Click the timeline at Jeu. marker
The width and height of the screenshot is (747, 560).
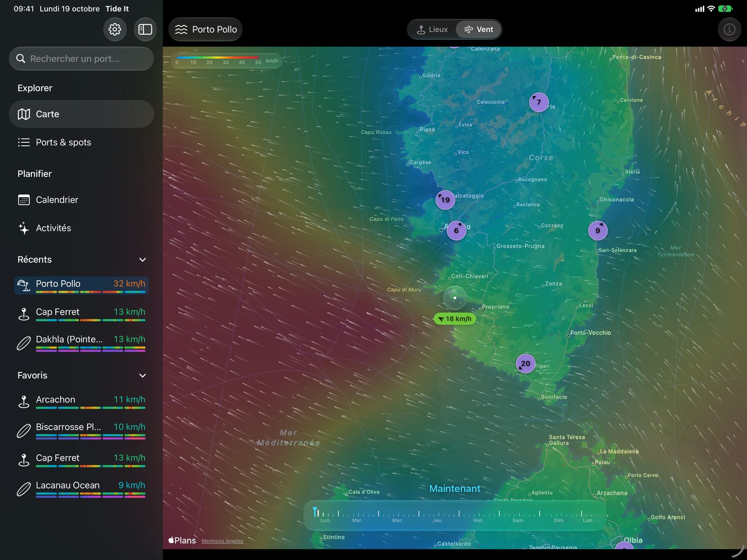point(438,520)
